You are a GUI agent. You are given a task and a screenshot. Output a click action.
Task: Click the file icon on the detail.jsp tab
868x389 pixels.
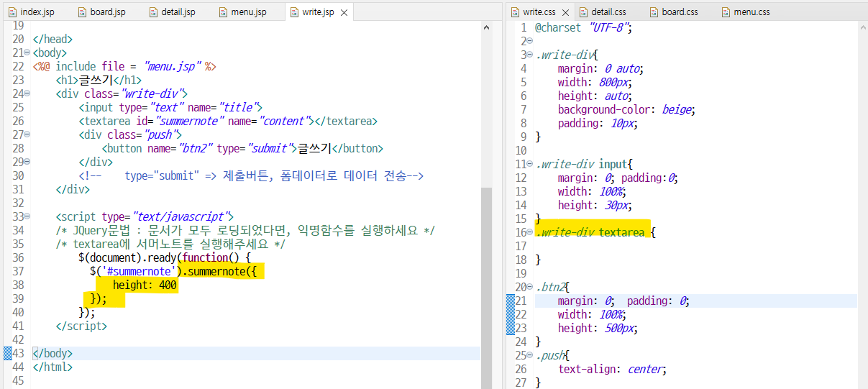[153, 12]
